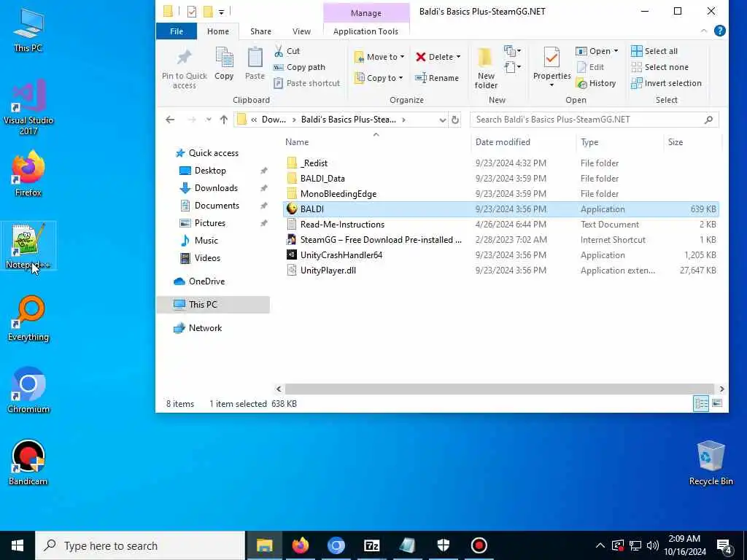Click Visual Studio 2017 desktop icon
Screen dimensions: 747x560
28,107
